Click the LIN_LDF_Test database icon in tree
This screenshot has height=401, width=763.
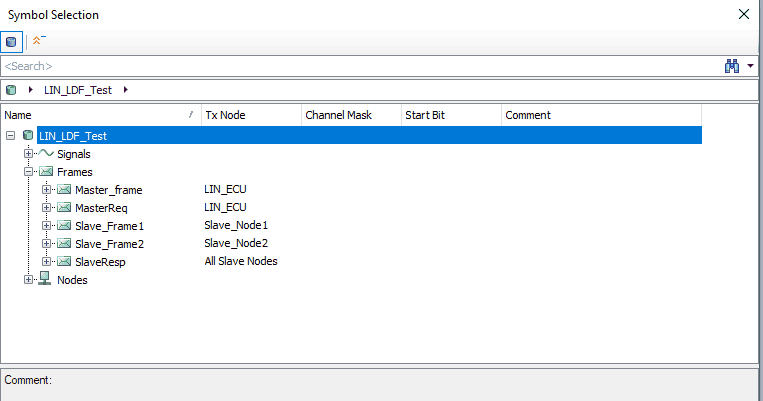click(x=28, y=135)
